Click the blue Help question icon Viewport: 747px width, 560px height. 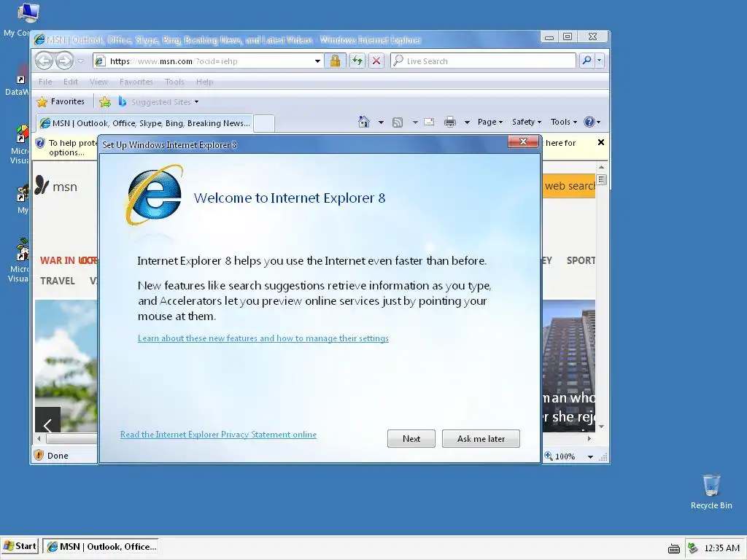[x=589, y=122]
